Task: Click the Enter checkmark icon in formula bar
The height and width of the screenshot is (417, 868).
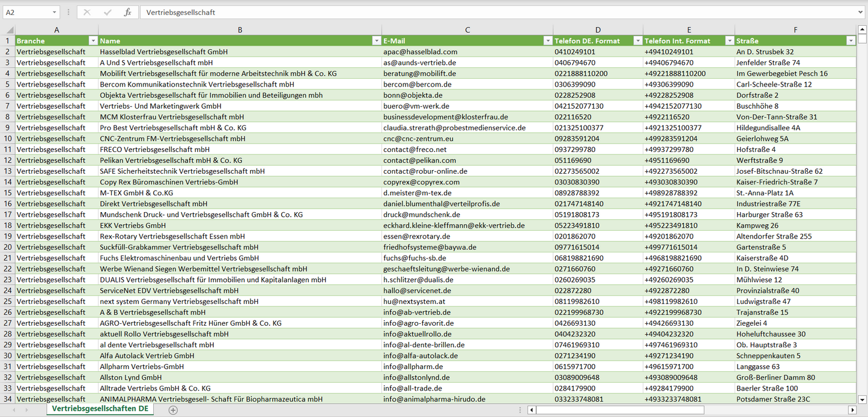Action: tap(108, 12)
